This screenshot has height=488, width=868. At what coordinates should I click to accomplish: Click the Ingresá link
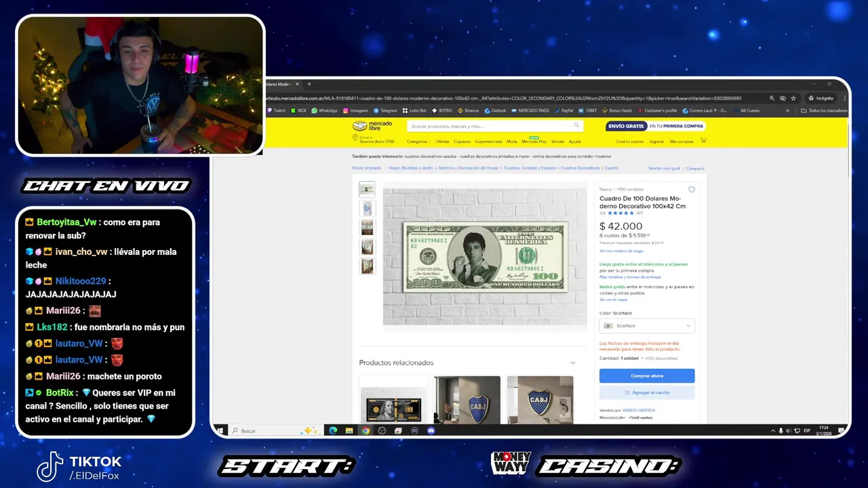[x=656, y=142]
